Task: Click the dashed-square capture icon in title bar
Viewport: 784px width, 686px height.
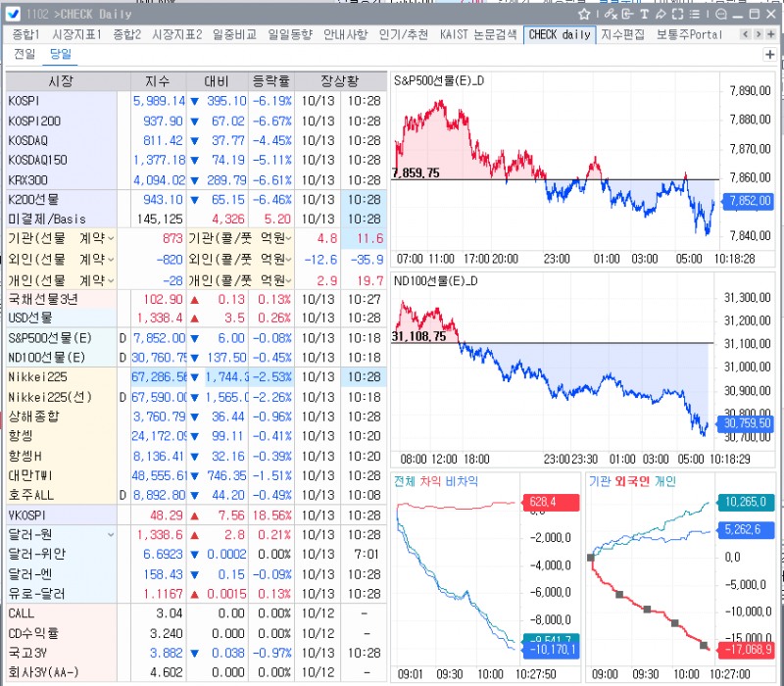Action: 677,14
